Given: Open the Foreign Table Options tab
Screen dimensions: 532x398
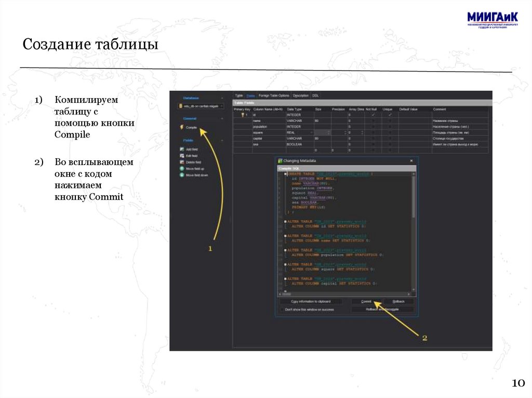Looking at the screenshot, I should (274, 95).
